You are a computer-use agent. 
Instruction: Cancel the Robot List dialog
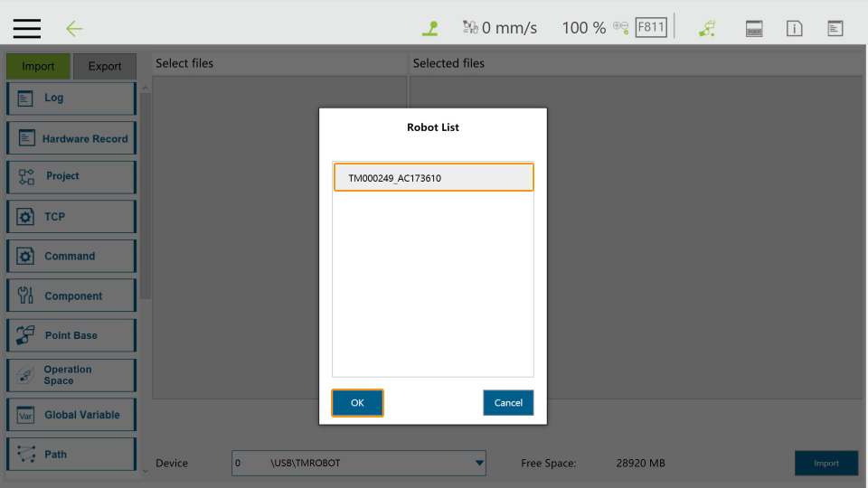pos(508,403)
